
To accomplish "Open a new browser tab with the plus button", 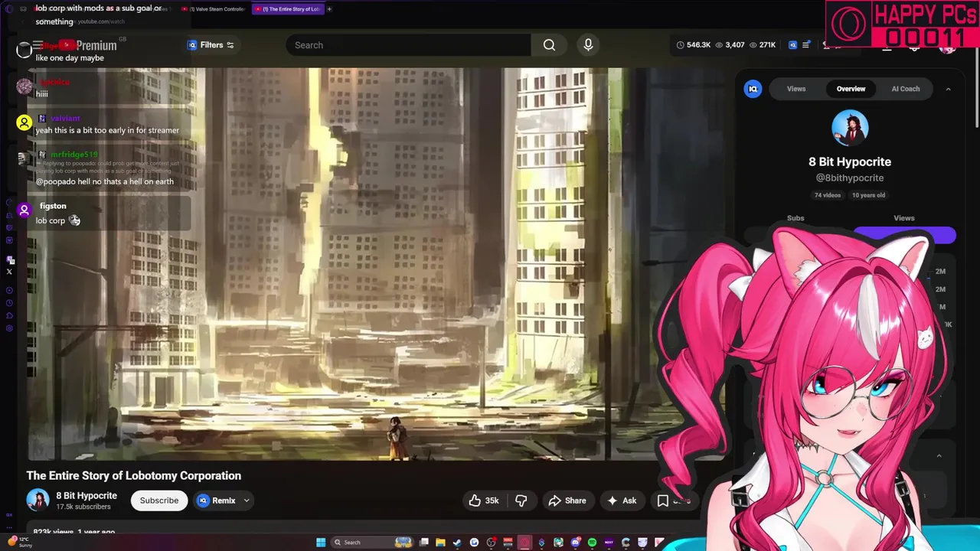I will click(329, 9).
